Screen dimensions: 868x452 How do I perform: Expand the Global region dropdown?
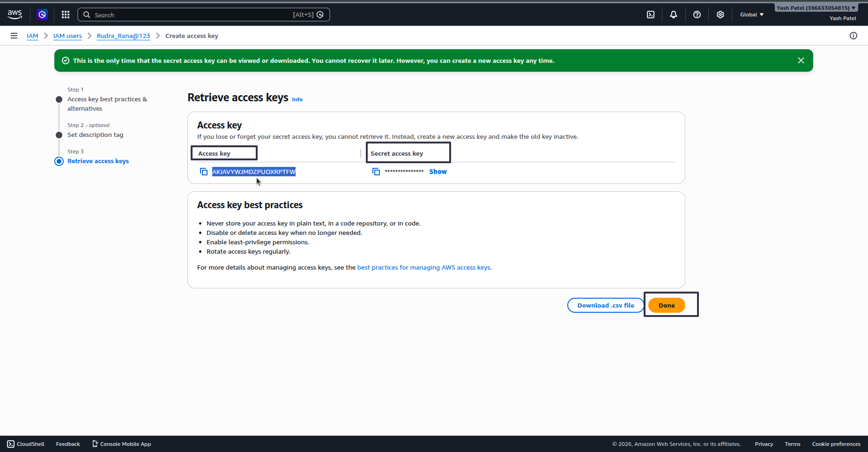[x=752, y=15]
